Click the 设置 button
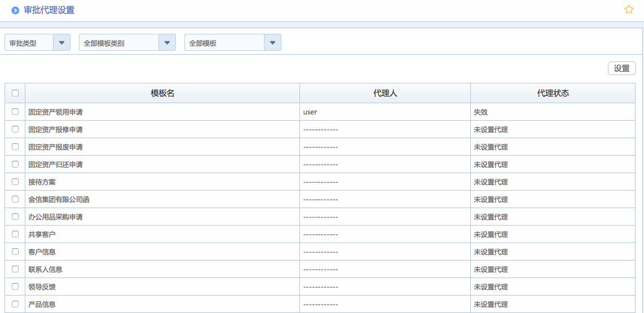Viewport: 644px width, 313px height. tap(621, 68)
